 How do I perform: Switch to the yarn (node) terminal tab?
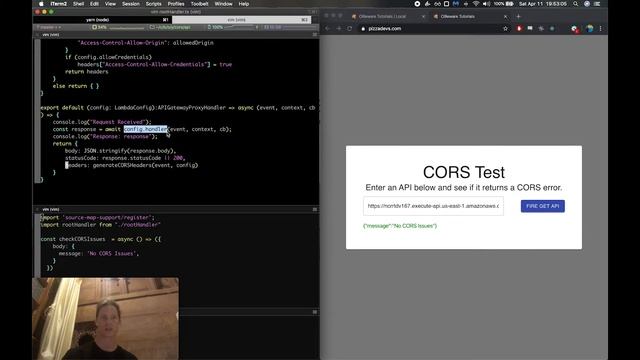click(x=103, y=20)
